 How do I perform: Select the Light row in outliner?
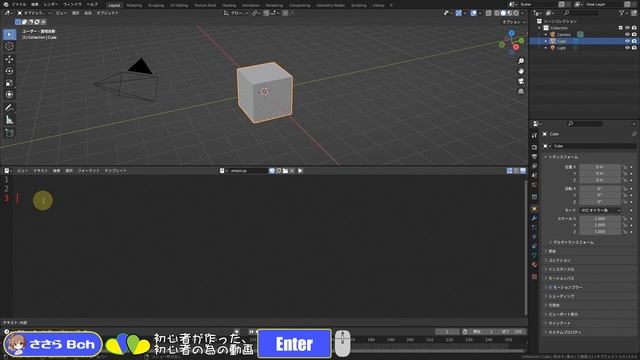tap(584, 48)
